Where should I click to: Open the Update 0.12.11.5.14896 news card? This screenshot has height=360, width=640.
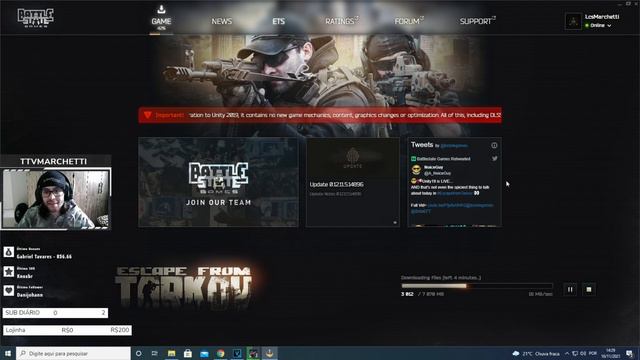click(x=353, y=182)
